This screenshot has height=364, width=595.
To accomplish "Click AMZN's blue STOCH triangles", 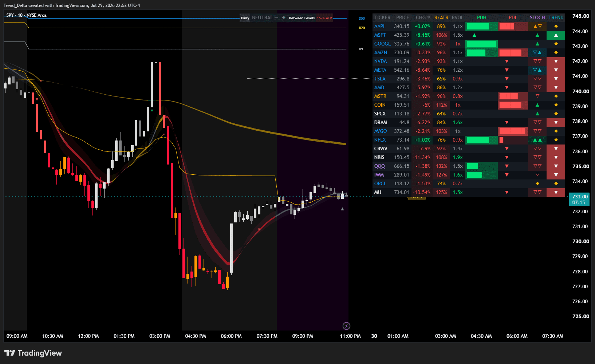I will click(x=537, y=53).
